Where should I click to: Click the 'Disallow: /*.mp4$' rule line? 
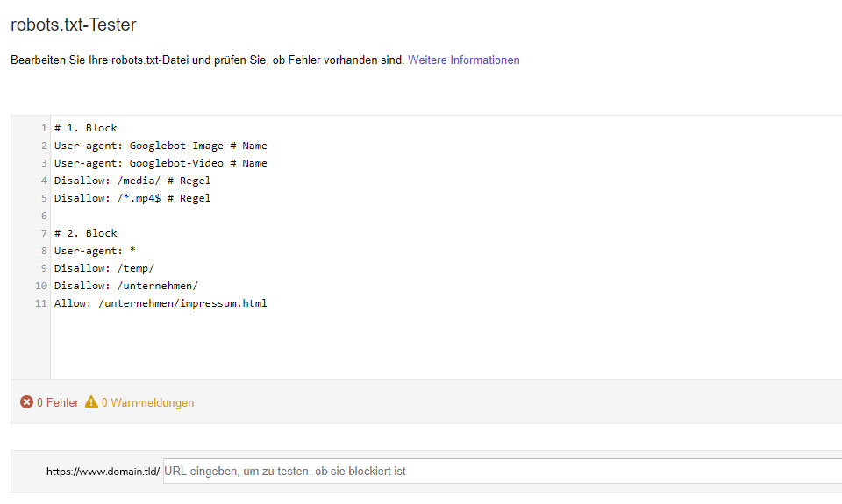click(x=132, y=198)
